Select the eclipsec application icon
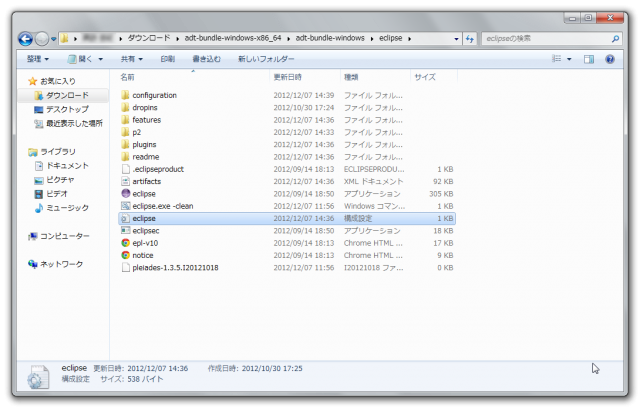640x408 pixels. [x=125, y=231]
